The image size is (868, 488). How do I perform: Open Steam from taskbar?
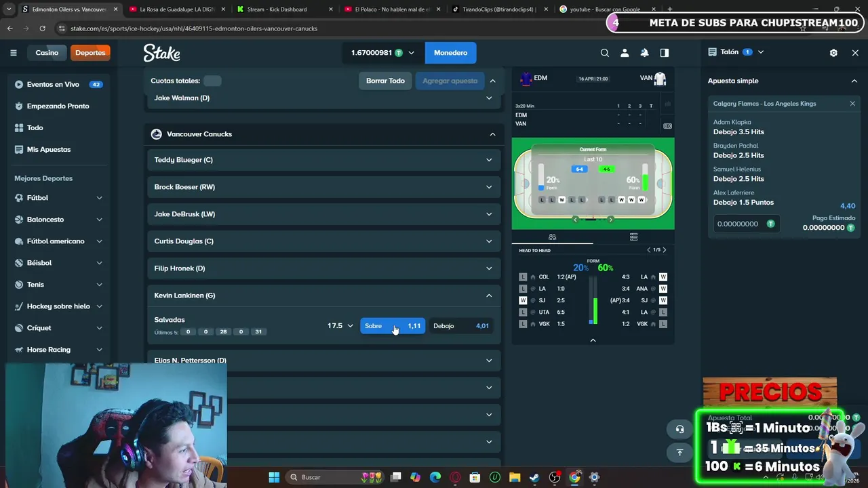[534, 477]
